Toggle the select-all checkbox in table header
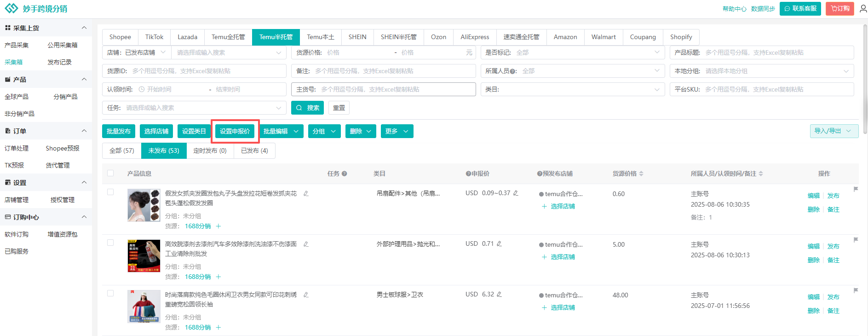Screen dimensions: 868x336 tap(110, 174)
